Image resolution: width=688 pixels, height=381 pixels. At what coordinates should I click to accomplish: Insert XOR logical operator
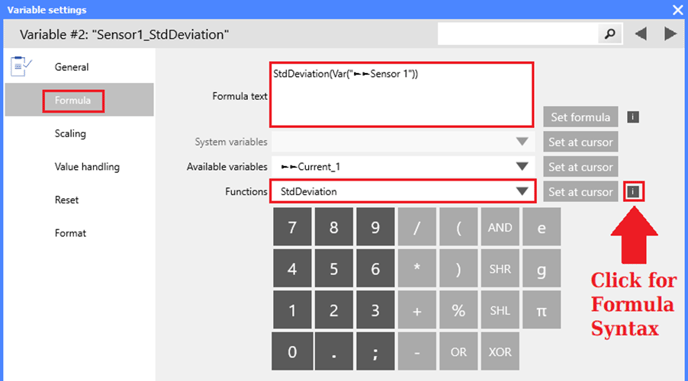[x=500, y=351]
